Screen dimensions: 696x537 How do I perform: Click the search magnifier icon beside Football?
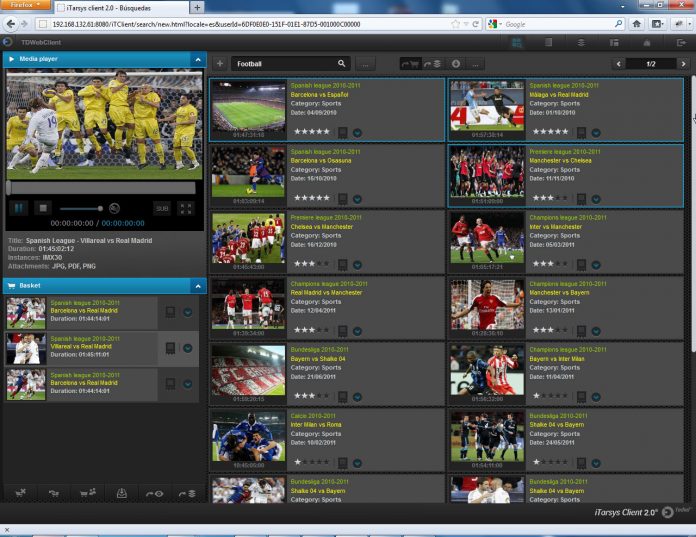pyautogui.click(x=342, y=64)
